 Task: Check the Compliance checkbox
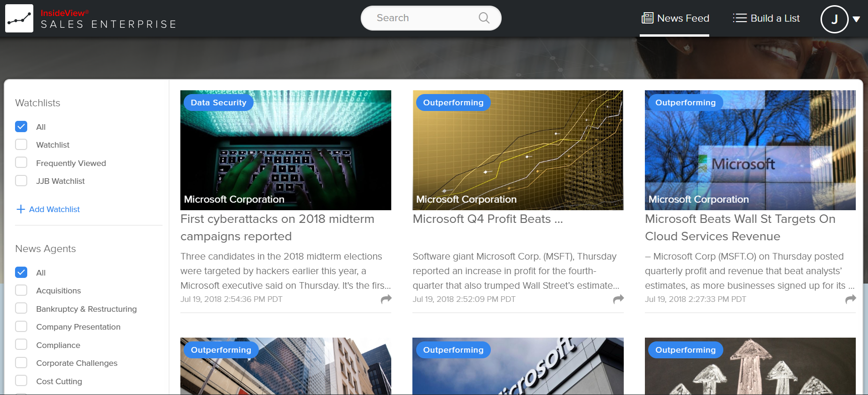21,345
